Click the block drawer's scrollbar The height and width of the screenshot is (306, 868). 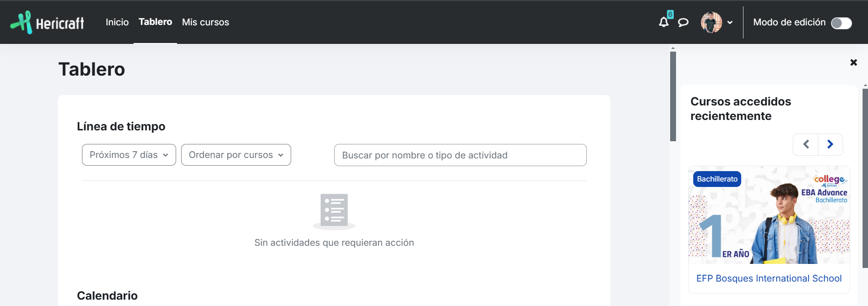point(865,181)
